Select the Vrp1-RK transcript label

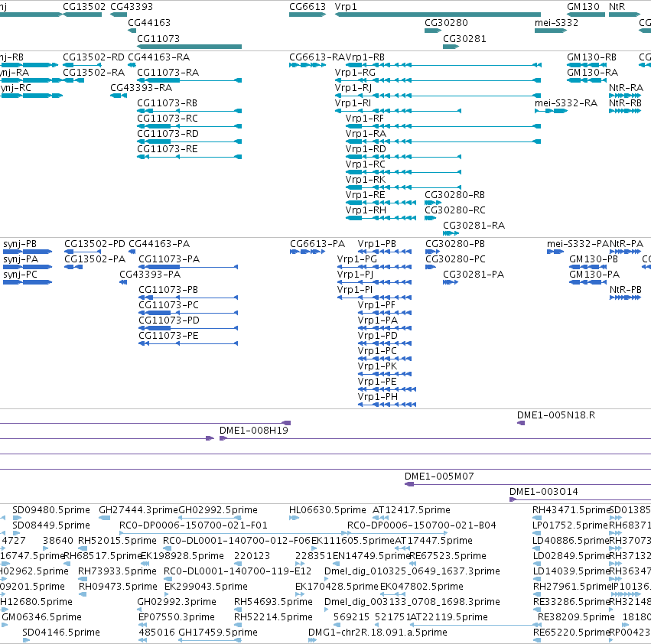(366, 180)
